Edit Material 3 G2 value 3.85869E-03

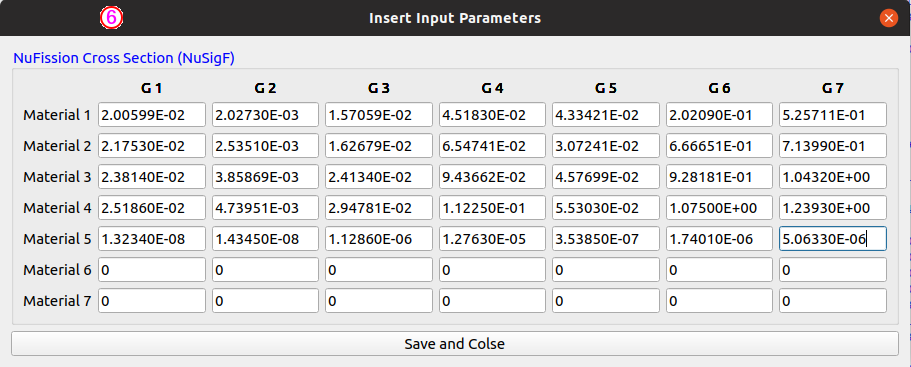[x=266, y=177]
